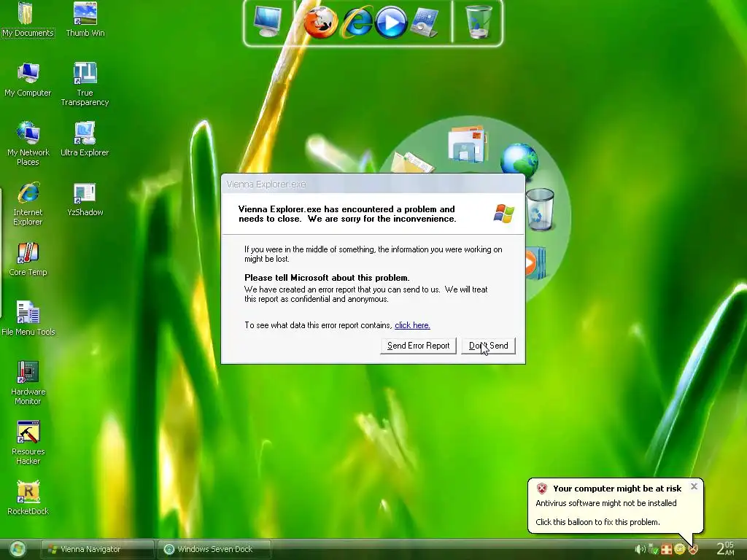This screenshot has height=560, width=747.
Task: Open the Control Panel icon in the top dock
Action: pos(425,23)
